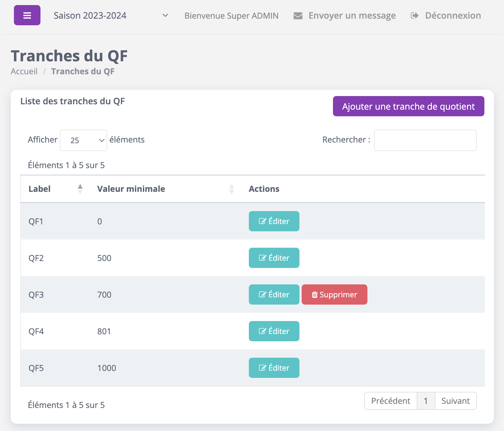Go to Précédent page

[x=390, y=401]
